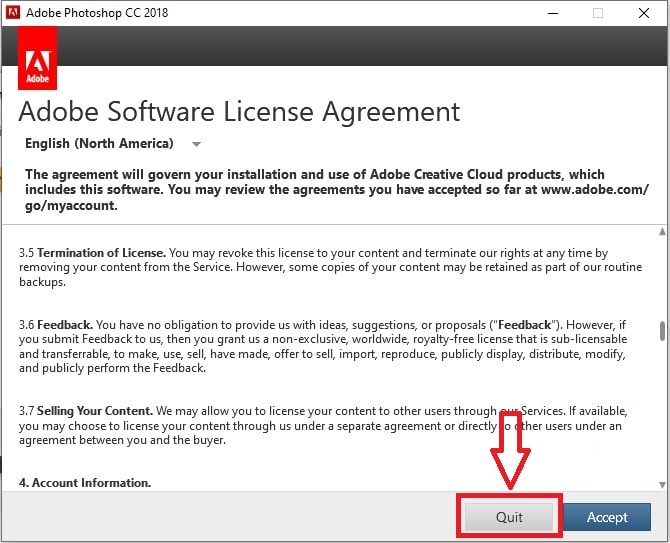Click the "4. Account Information." heading
This screenshot has width=670, height=543.
85,483
